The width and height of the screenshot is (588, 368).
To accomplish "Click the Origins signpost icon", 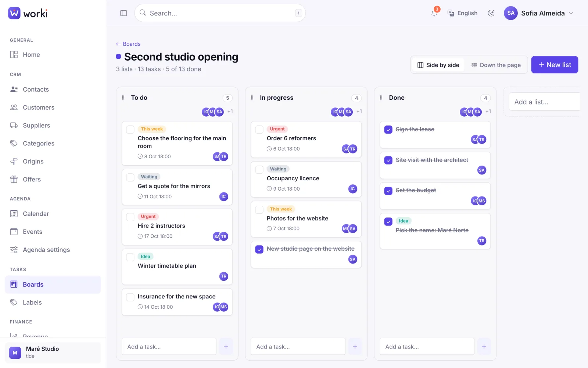I will [14, 162].
